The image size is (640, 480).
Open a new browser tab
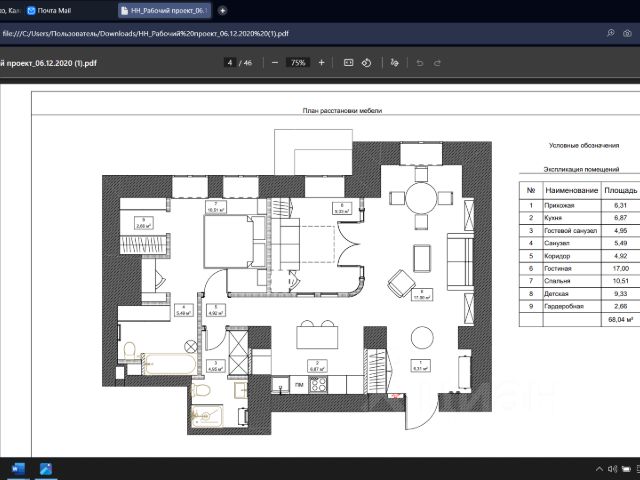[x=222, y=11]
